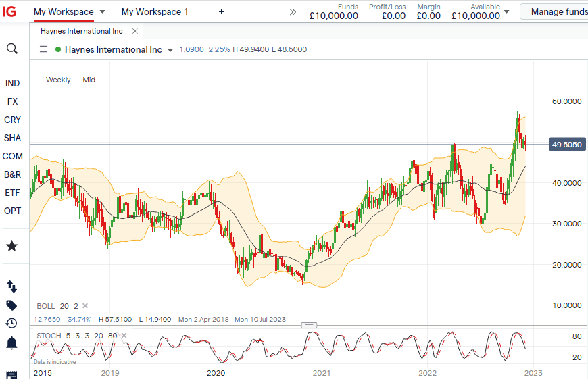Click the 1.0900 price change value
The height and width of the screenshot is (379, 588).
coord(192,49)
